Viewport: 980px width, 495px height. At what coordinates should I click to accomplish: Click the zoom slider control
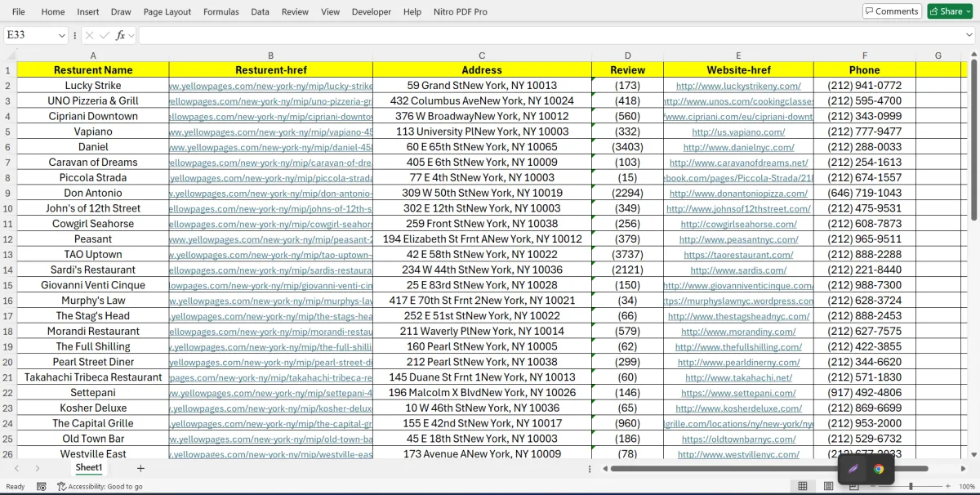[911, 487]
